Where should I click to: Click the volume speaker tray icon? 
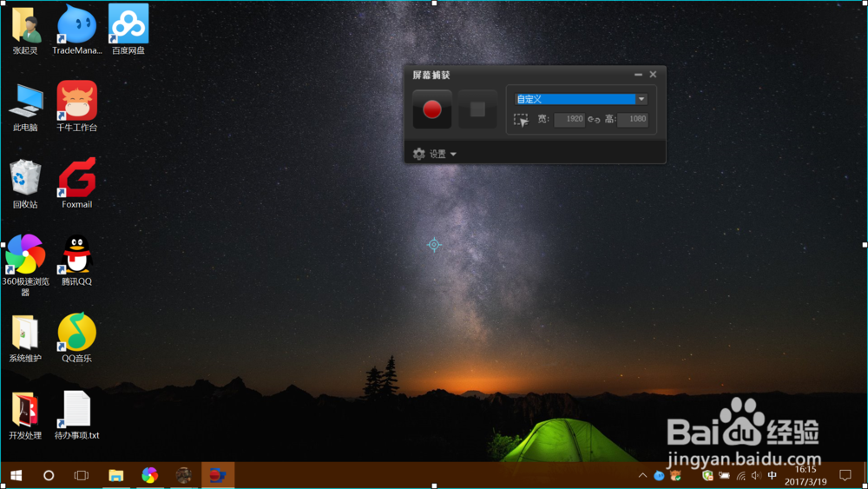756,475
